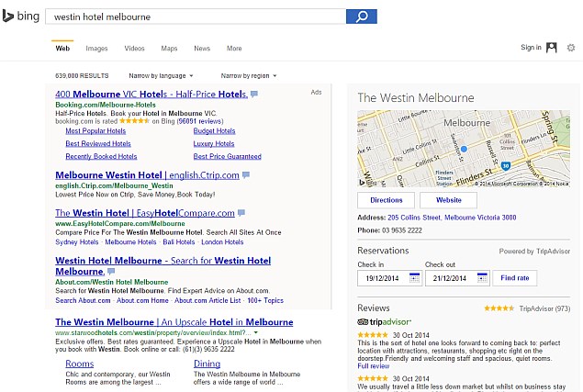Click the Directions button
This screenshot has width=583, height=392.
point(386,200)
